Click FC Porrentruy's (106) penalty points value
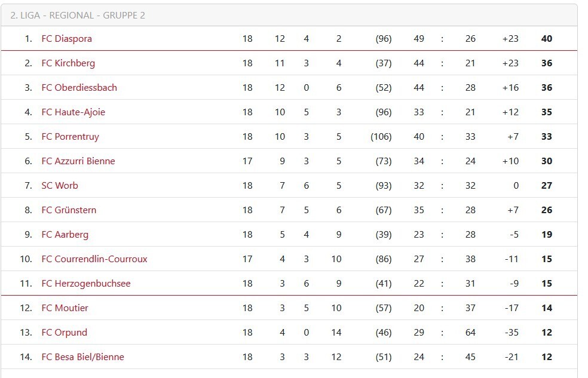Screen dimensions: 588x378 [381, 137]
